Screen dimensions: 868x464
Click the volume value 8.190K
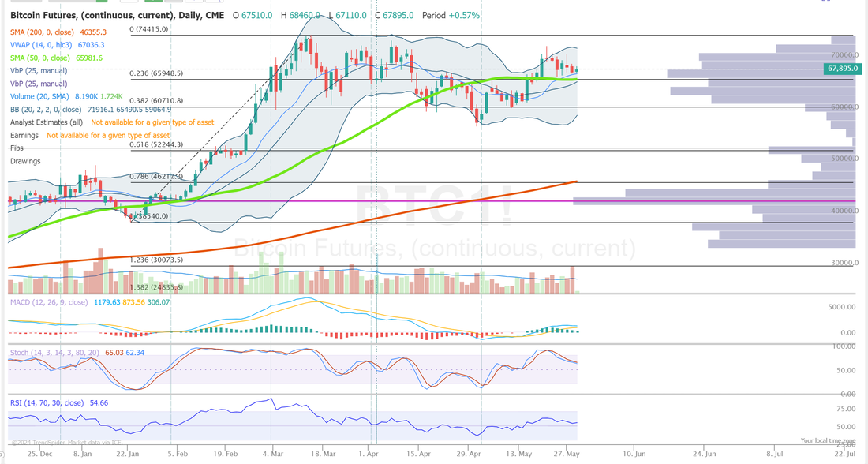[84, 96]
